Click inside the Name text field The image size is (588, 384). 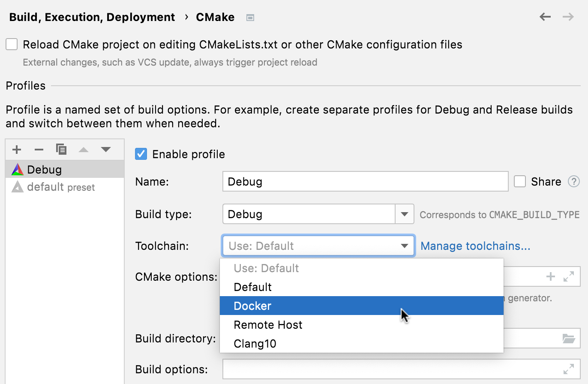[x=365, y=181]
